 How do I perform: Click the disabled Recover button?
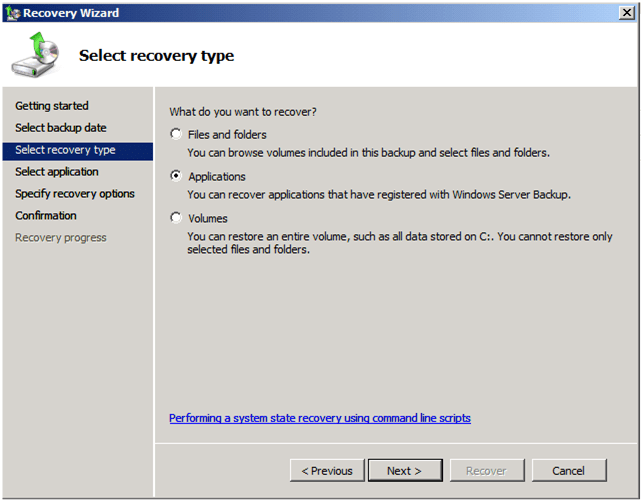486,470
